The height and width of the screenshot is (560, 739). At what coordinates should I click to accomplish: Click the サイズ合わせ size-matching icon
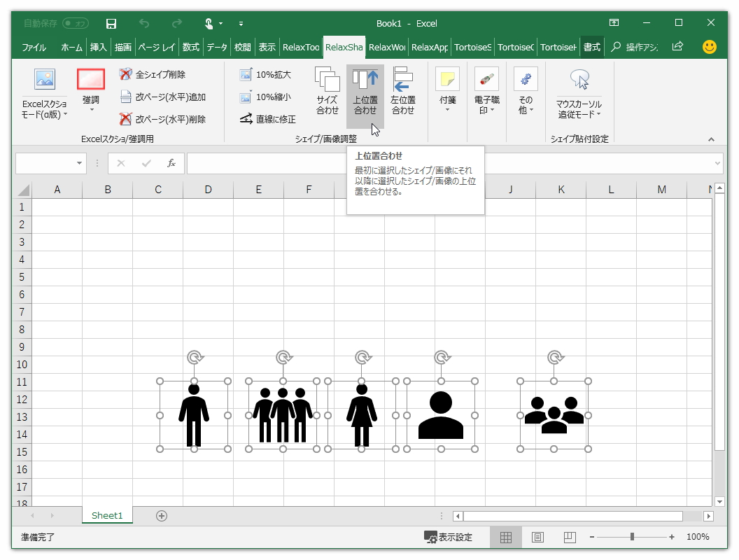(x=326, y=90)
